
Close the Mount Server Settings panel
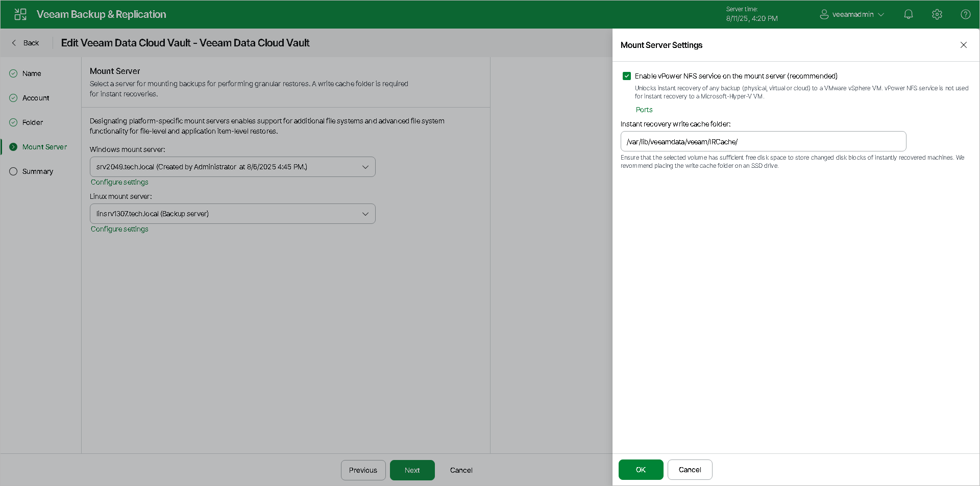(x=964, y=45)
